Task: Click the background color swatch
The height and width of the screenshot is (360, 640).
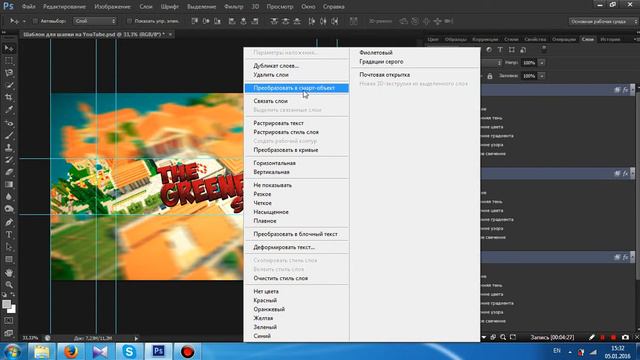Action: tap(13, 310)
